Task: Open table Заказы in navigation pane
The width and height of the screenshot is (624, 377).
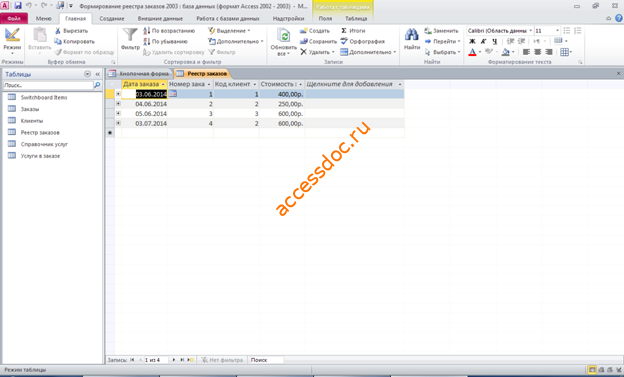Action: 29,109
